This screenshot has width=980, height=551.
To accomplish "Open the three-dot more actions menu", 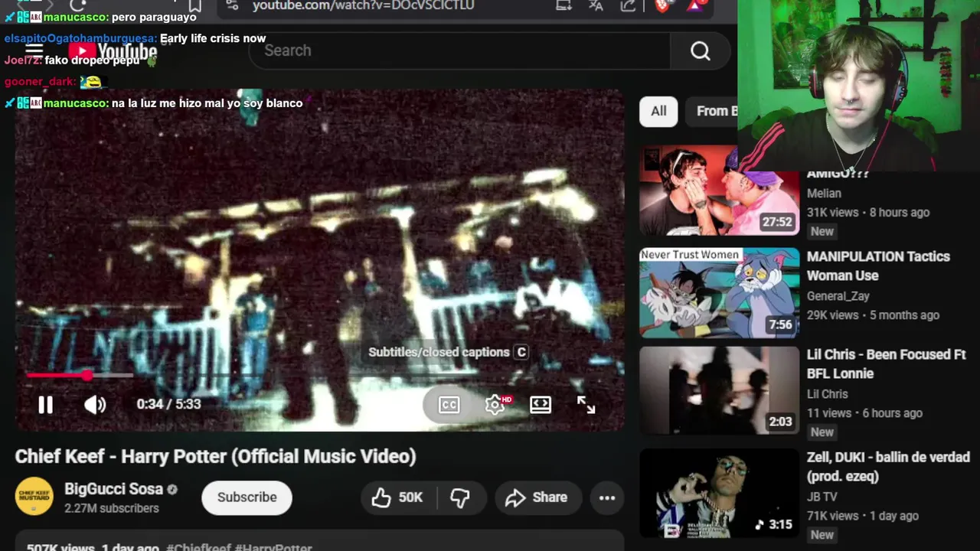I will tap(607, 497).
